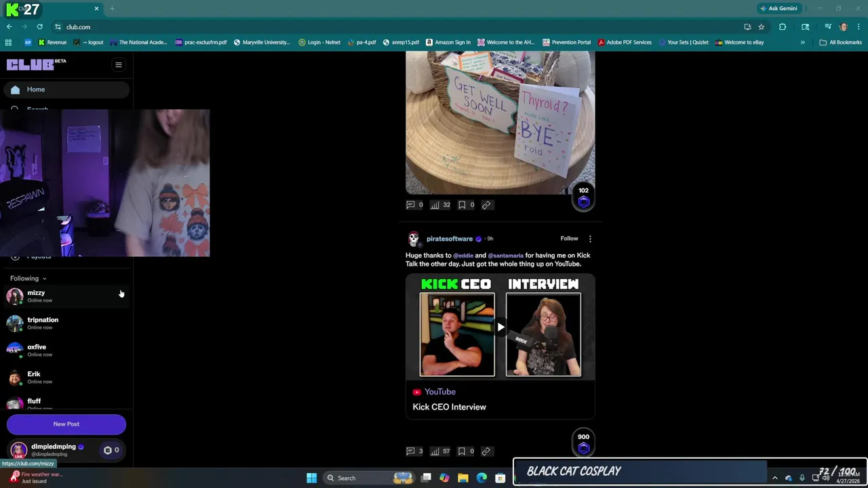
Task: Open The National Academy bookmark
Action: click(x=138, y=42)
